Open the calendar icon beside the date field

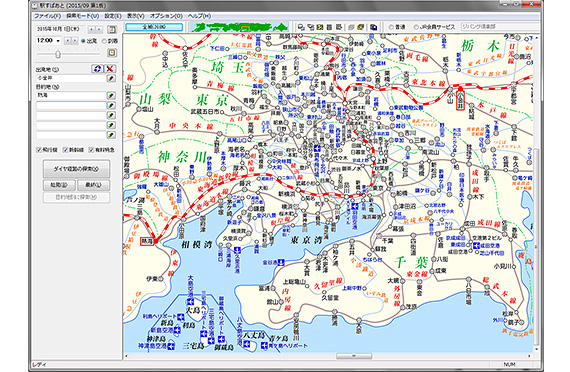click(112, 29)
